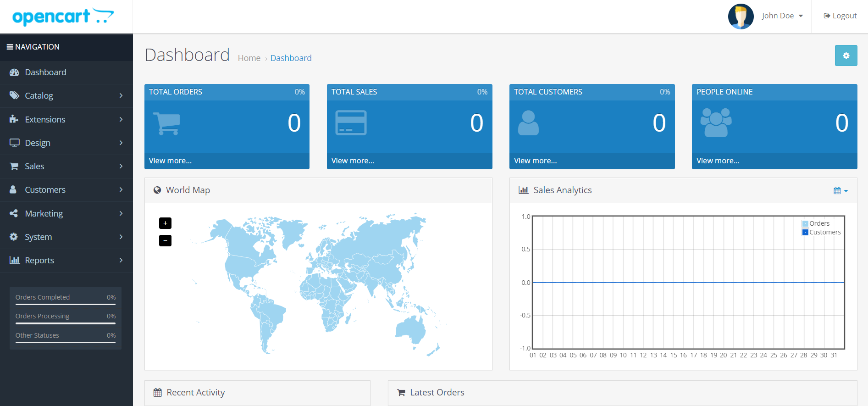This screenshot has width=868, height=406.
Task: Click the dashboard settings gear button
Action: tap(846, 56)
